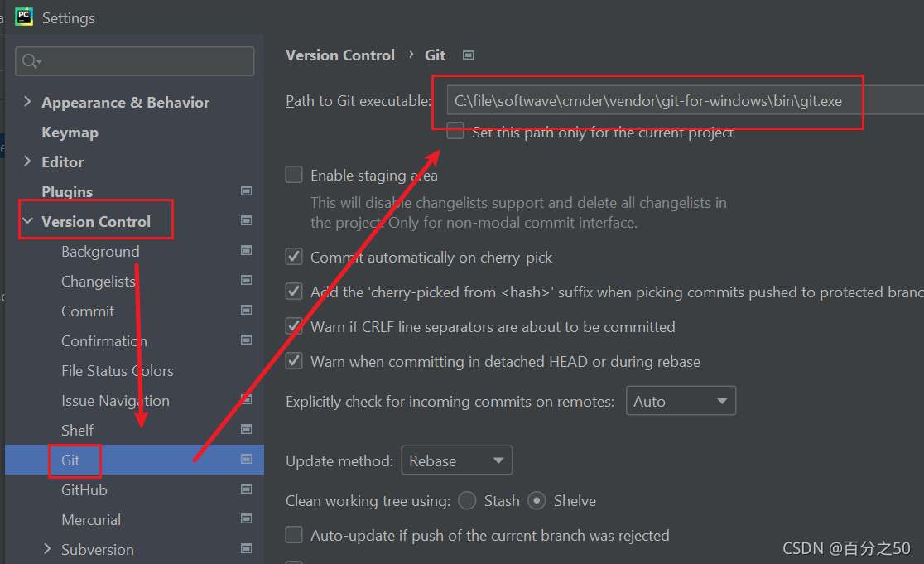Click the project-level icon on Git row
Viewport: 924px width, 564px height.
point(247,459)
